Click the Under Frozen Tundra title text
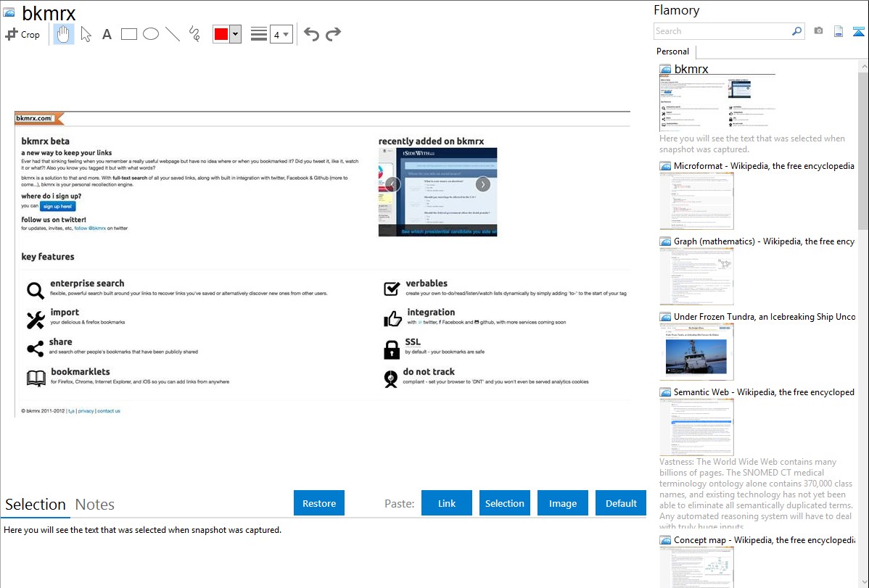Screen dimensions: 869x588 click(765, 316)
